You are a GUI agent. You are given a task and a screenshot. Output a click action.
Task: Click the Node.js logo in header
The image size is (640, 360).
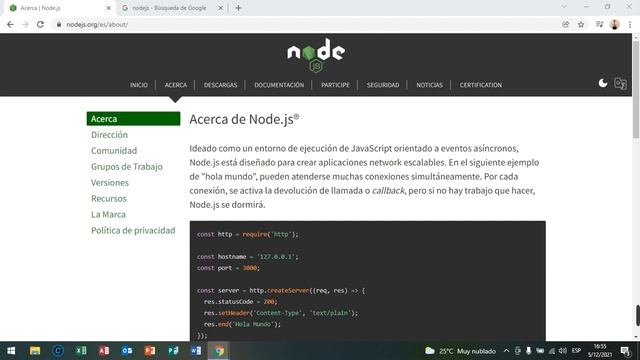pos(316,55)
